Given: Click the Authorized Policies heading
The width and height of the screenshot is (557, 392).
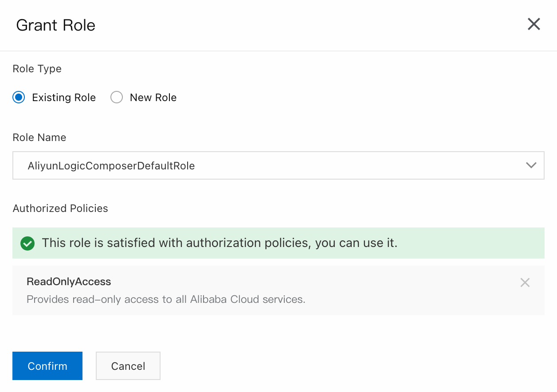Looking at the screenshot, I should [60, 208].
